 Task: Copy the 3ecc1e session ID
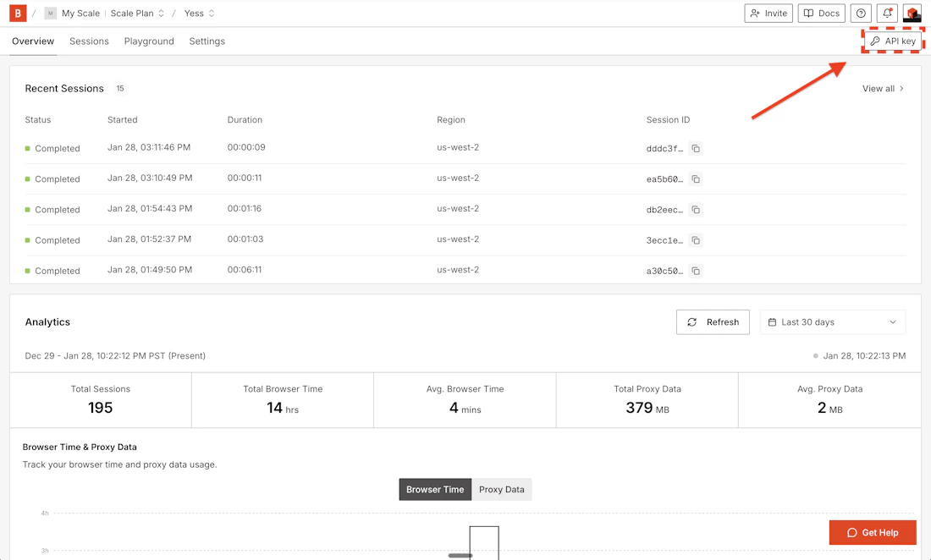(x=696, y=240)
